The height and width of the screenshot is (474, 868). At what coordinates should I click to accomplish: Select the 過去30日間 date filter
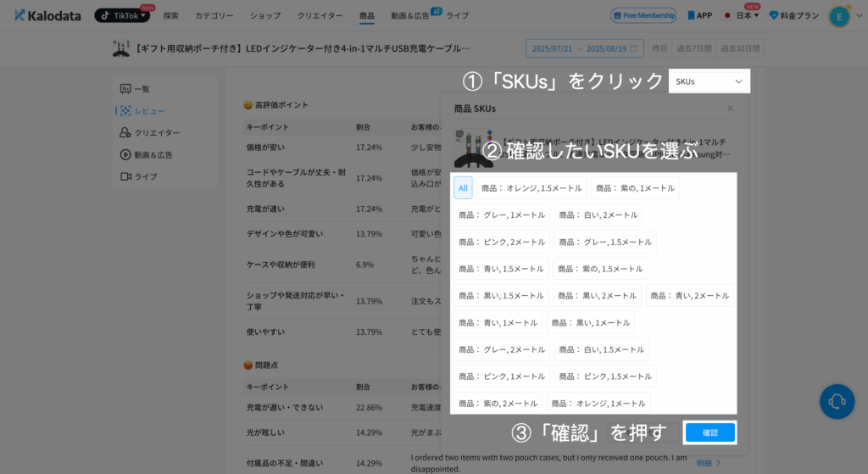coord(739,48)
